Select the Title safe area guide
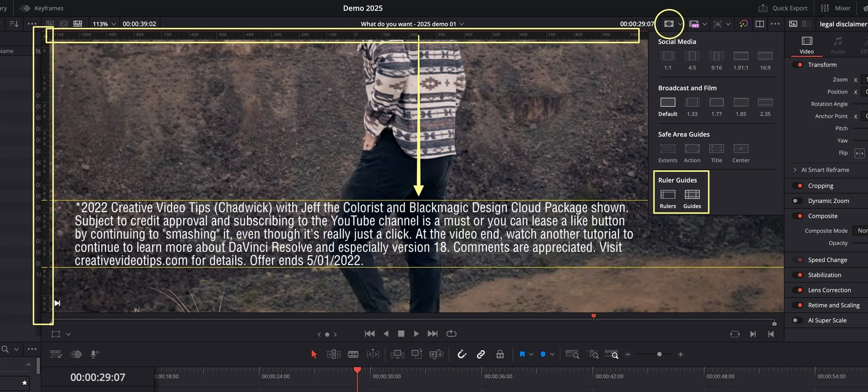 coord(716,149)
